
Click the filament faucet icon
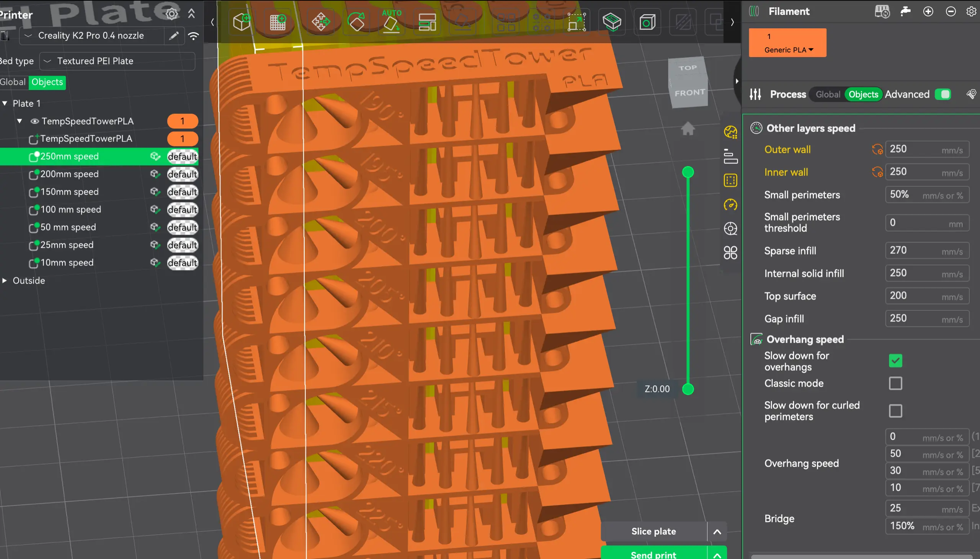[x=905, y=11]
